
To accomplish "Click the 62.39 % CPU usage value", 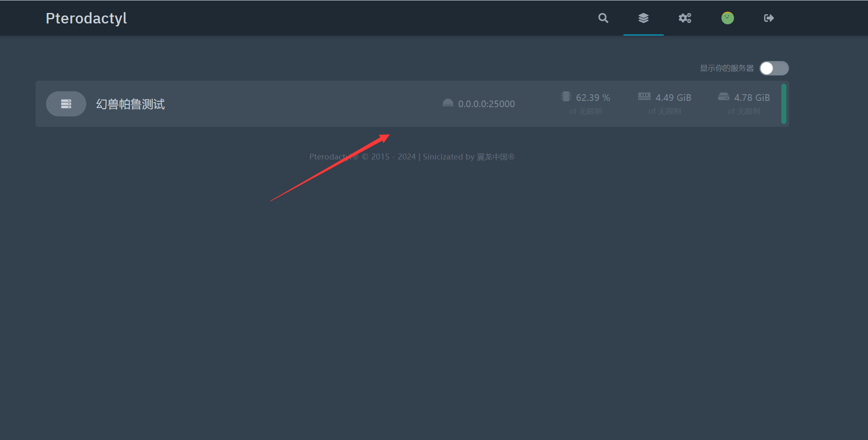I will pyautogui.click(x=593, y=98).
